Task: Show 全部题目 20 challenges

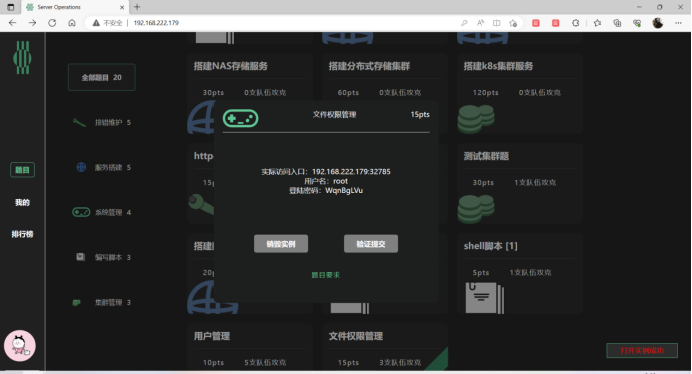Action: [x=102, y=77]
